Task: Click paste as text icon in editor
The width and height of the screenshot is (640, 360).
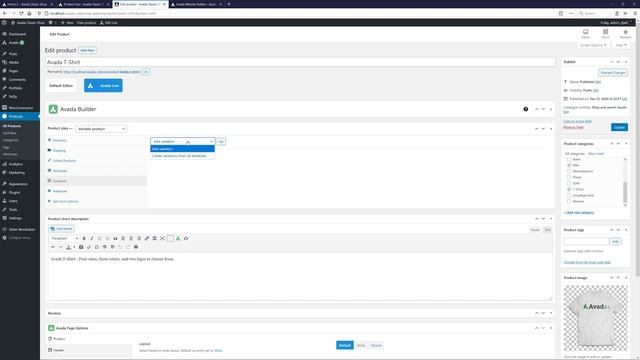Action: (81, 247)
